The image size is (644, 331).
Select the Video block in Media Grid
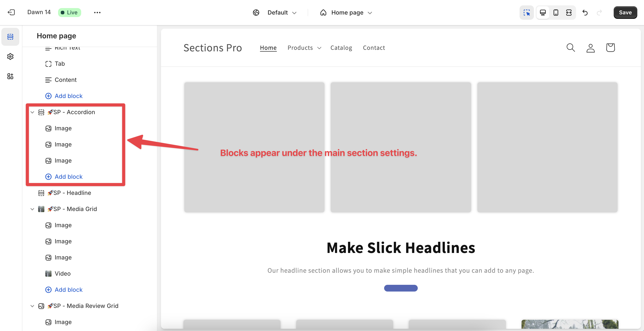point(63,274)
